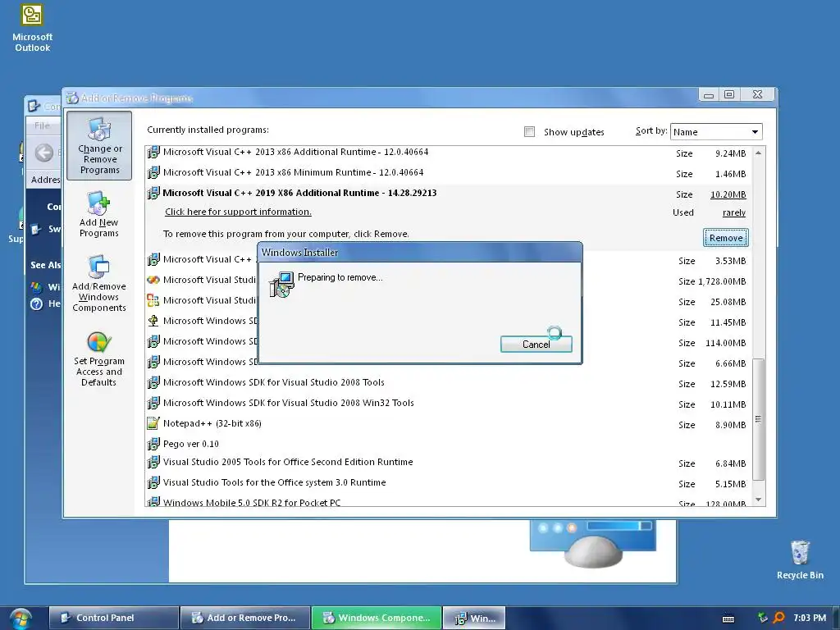Click the 7:03 PM taskbar clock
Image resolution: width=840 pixels, height=630 pixels.
point(810,618)
